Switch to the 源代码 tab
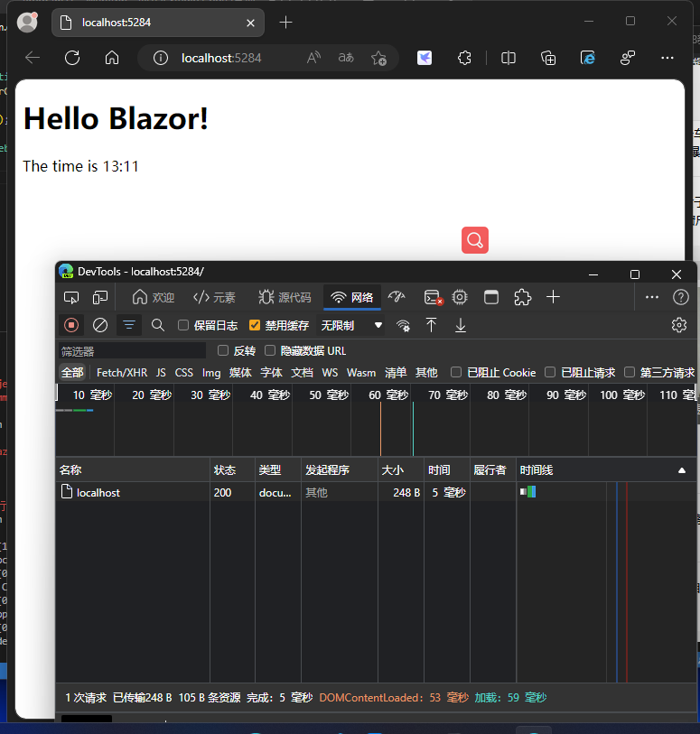This screenshot has width=700, height=734. [x=285, y=297]
